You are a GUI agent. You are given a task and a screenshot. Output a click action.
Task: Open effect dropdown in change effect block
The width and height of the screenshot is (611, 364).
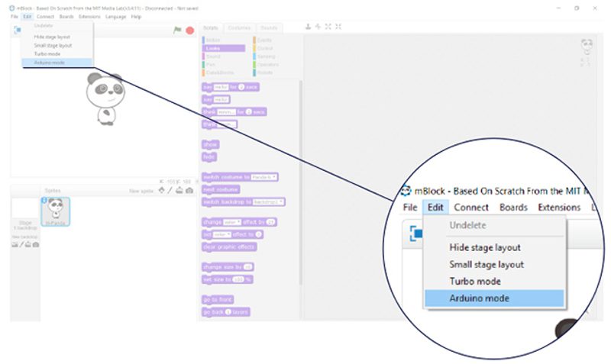click(x=232, y=222)
